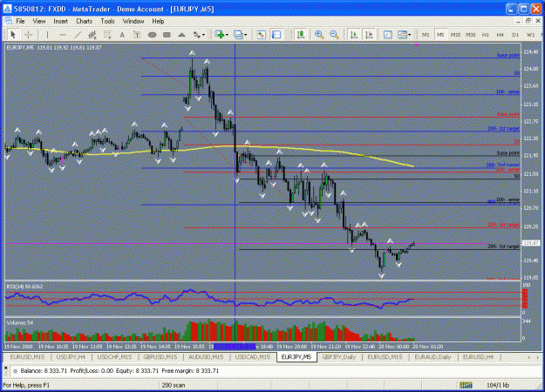
Task: Open the Indicators list icon
Action: click(x=387, y=34)
